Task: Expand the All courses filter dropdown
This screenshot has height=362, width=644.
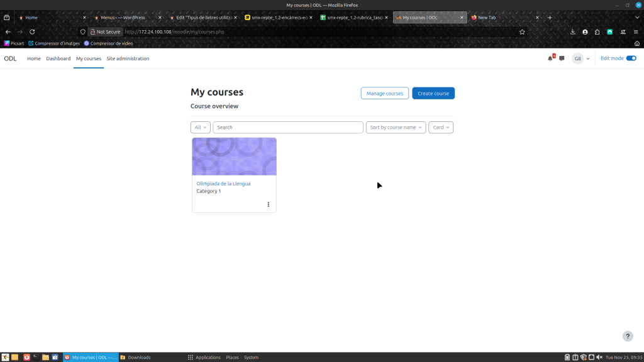Action: point(201,128)
